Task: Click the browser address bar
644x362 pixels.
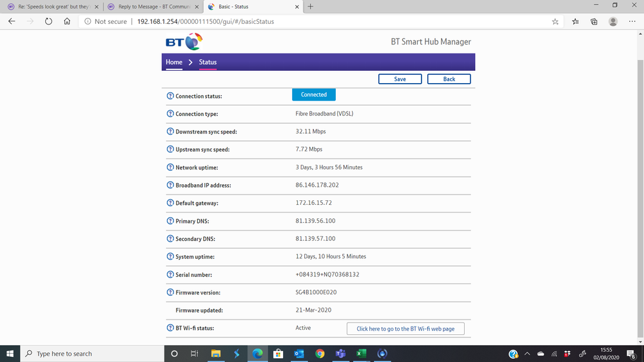Action: tap(322, 21)
